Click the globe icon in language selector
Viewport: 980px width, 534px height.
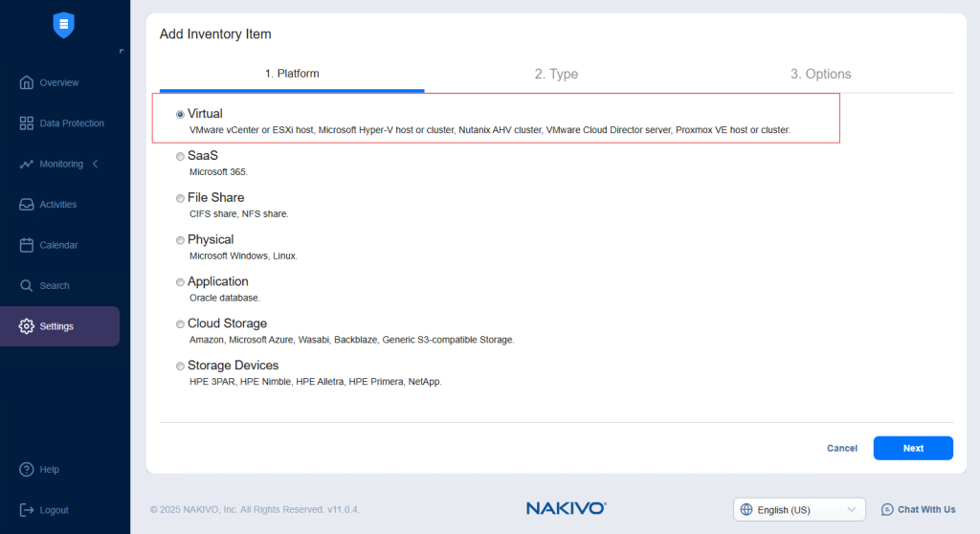point(746,510)
